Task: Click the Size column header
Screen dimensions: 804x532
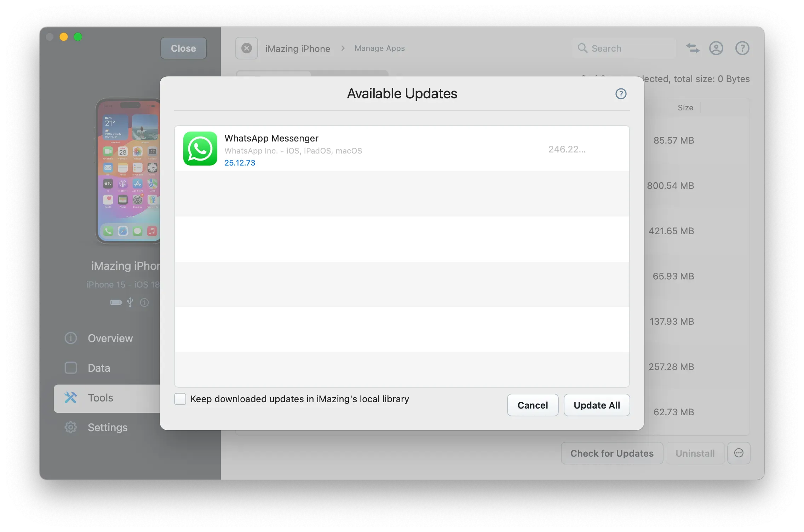Action: [685, 108]
